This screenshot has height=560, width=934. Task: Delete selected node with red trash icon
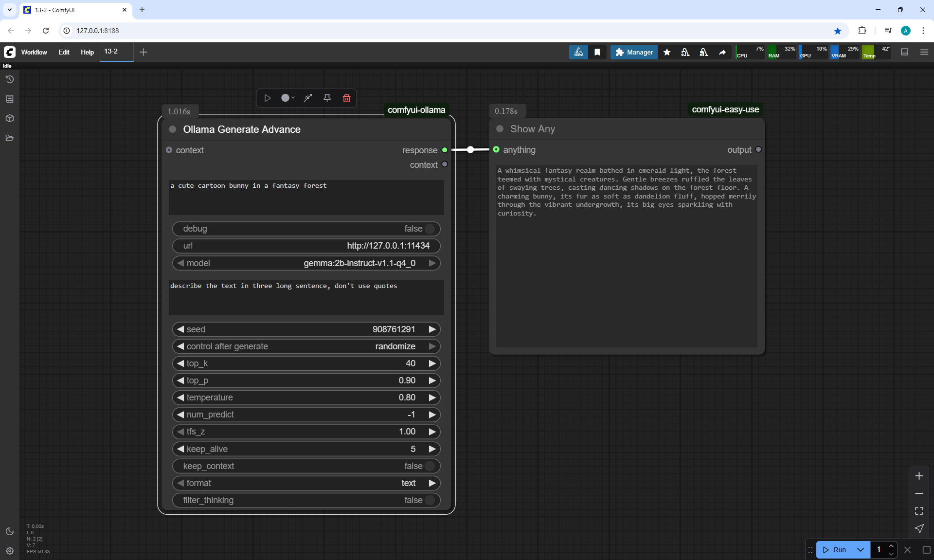[346, 98]
